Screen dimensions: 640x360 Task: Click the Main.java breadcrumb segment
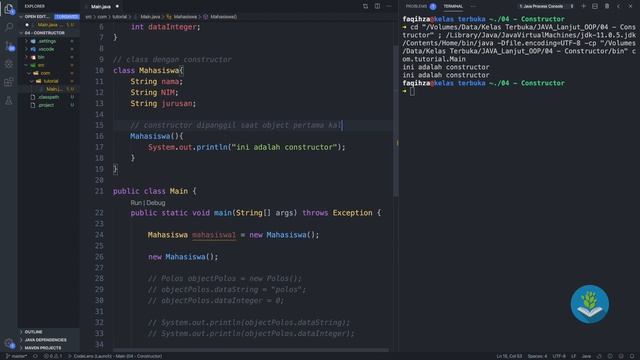click(x=150, y=17)
